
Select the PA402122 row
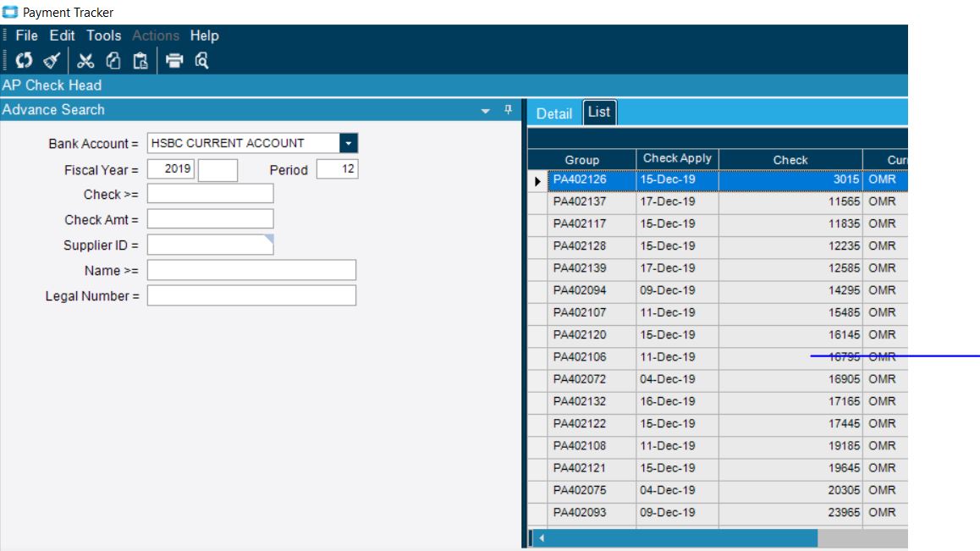pos(718,423)
